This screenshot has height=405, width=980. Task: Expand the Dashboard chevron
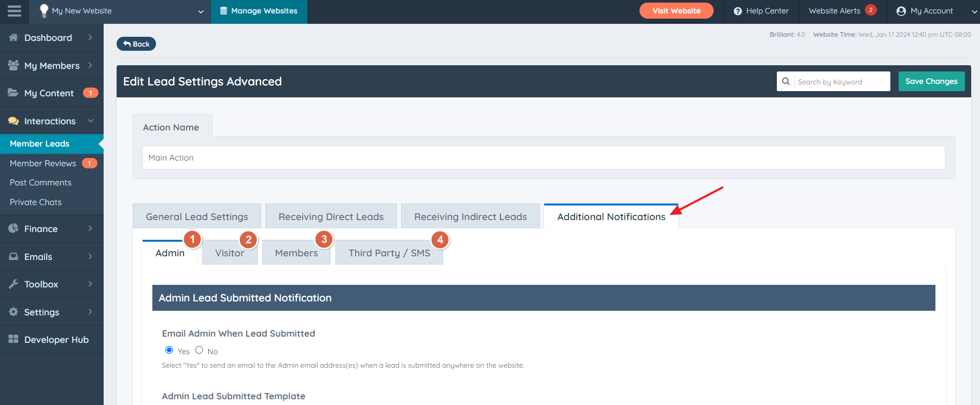click(x=90, y=37)
